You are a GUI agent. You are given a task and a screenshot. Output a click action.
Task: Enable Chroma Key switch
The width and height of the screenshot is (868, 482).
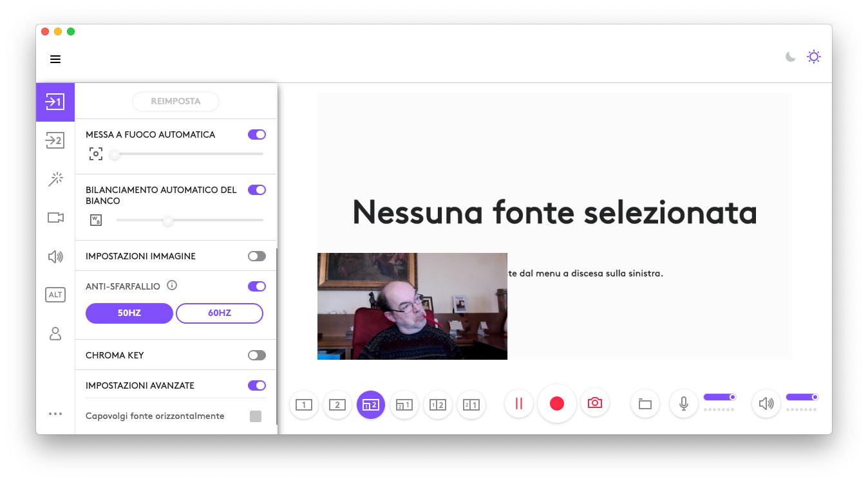pos(257,355)
